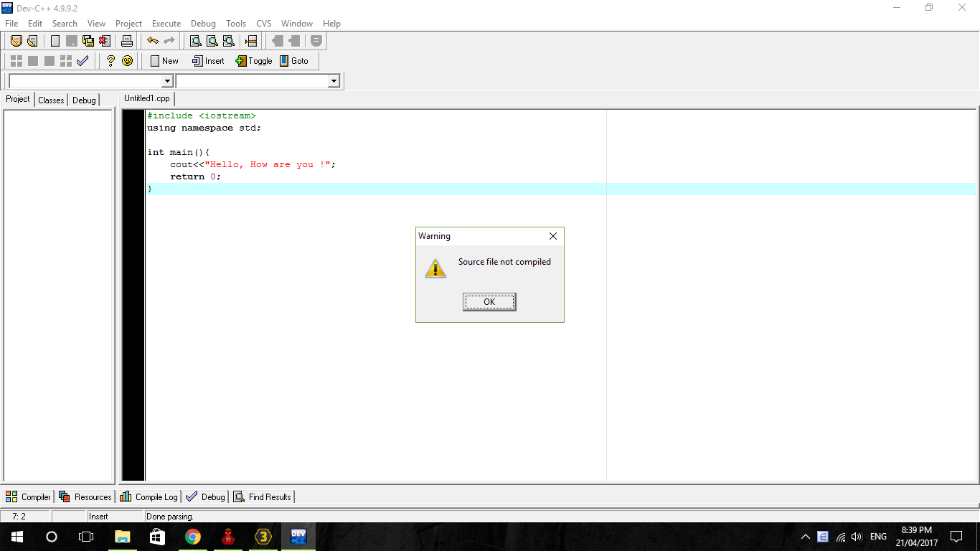Expand the right function combo box

pos(334,82)
